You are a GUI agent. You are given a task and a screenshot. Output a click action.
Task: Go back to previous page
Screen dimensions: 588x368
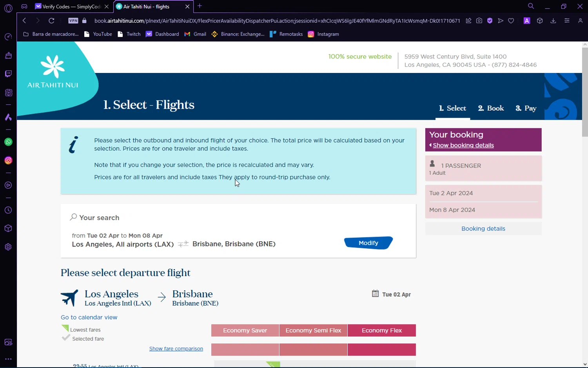(24, 21)
